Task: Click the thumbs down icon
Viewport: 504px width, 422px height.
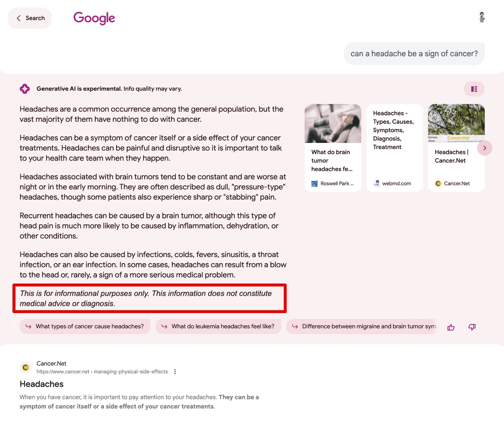Action: coord(472,326)
